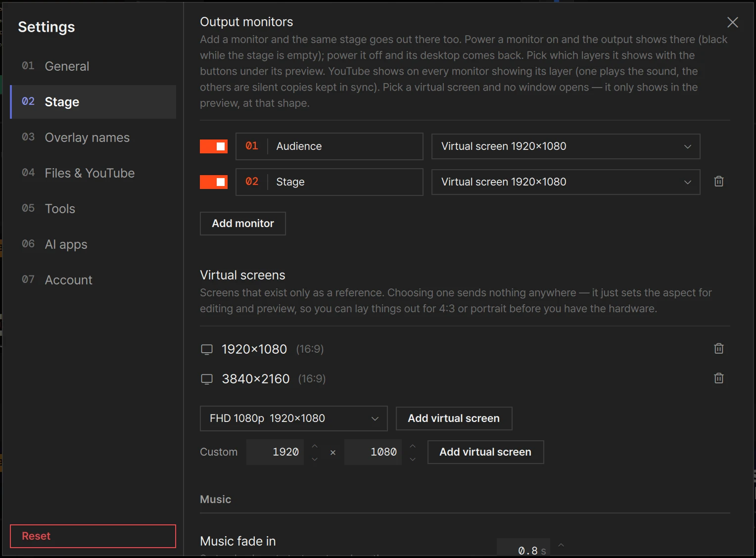This screenshot has height=558, width=756.
Task: Edit the Audience monitor name field
Action: pyautogui.click(x=330, y=146)
